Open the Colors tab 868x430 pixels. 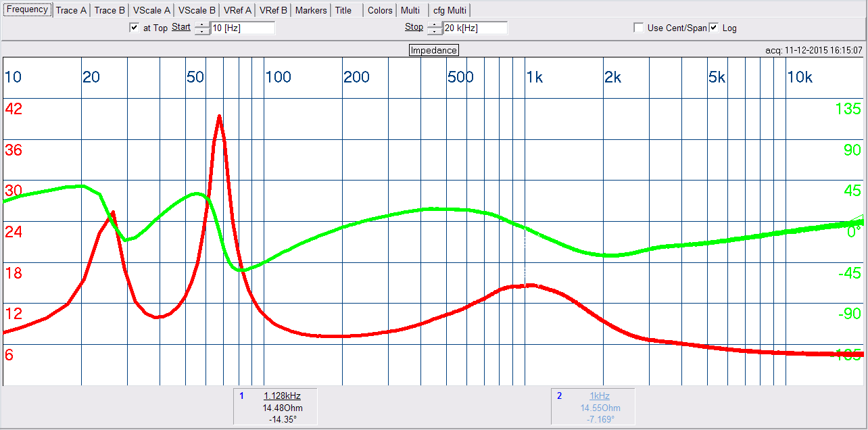click(380, 10)
